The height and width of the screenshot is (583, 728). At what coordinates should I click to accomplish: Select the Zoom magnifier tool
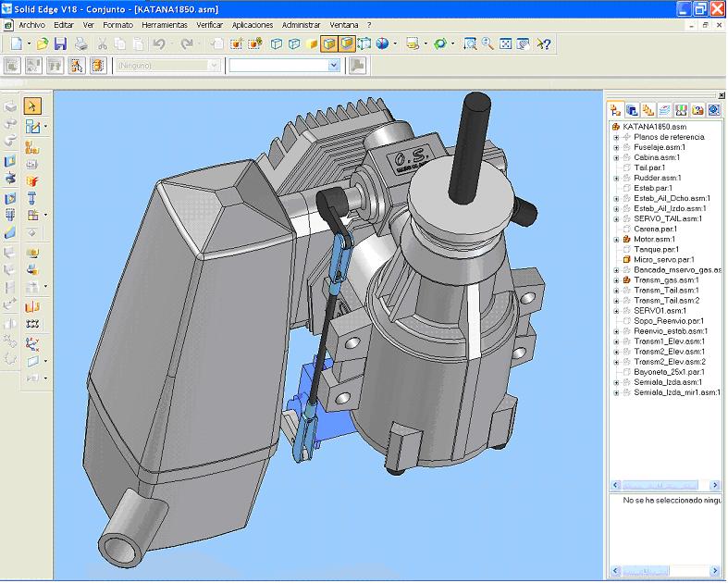tap(487, 43)
